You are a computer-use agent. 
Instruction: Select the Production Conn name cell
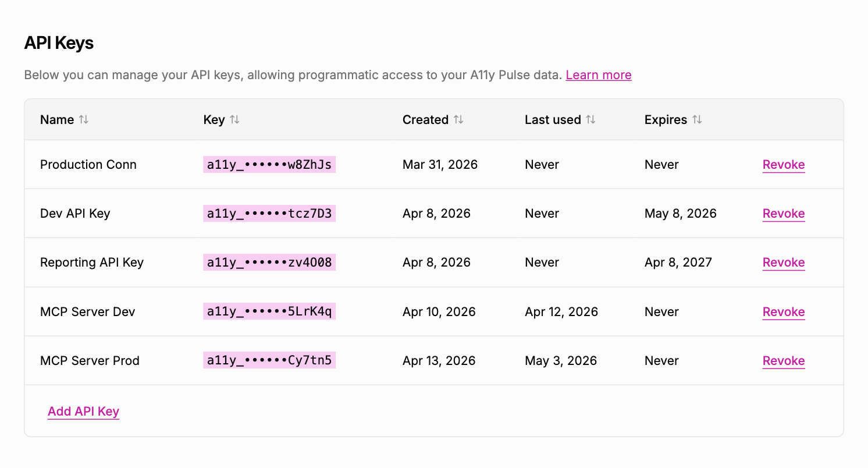pyautogui.click(x=88, y=165)
